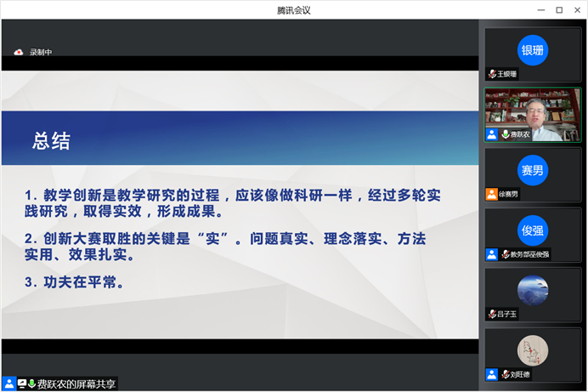Viewport: 588px width, 392px height.
Task: Click blue person icon beside 刘旺德
Action: click(492, 374)
